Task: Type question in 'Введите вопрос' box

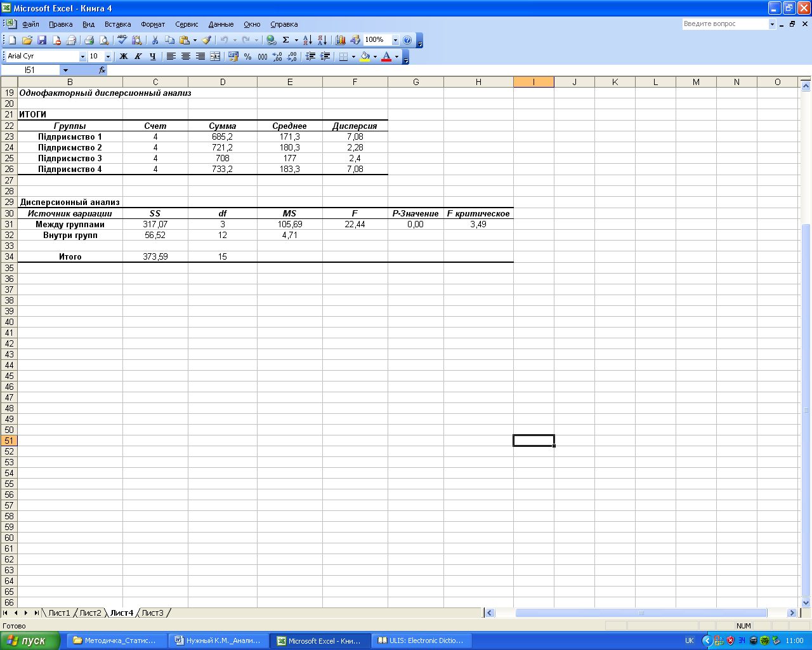Action: 725,24
